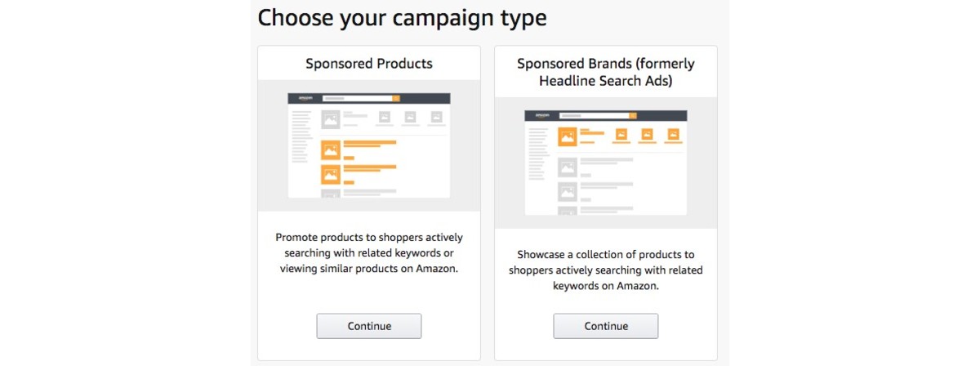Click gray product placeholder icon atop Sponsored Products mockup
Screen dimensions: 980x366
[331, 119]
